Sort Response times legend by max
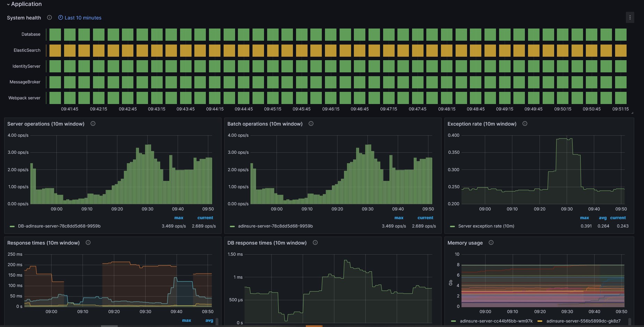The width and height of the screenshot is (644, 327). [186, 320]
